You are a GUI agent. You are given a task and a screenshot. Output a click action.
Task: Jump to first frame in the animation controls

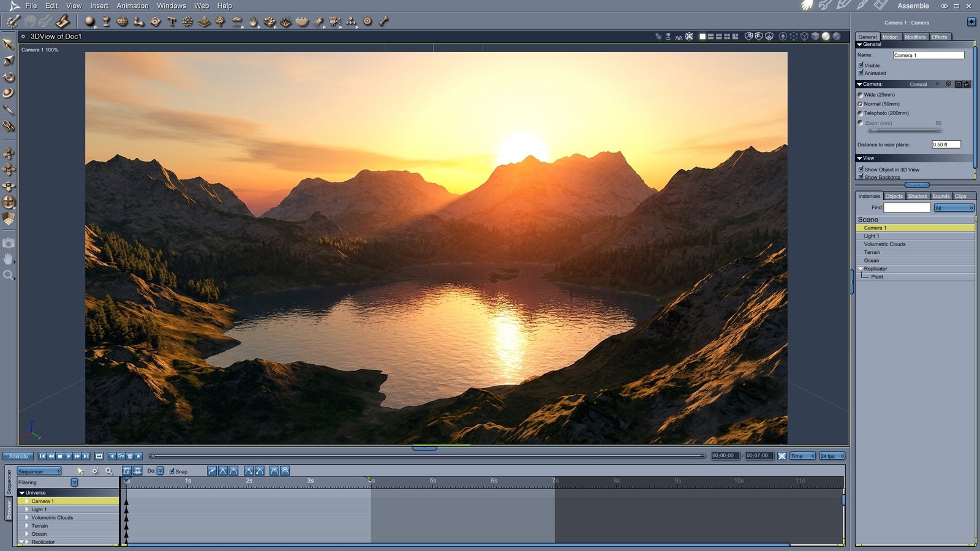pos(42,456)
